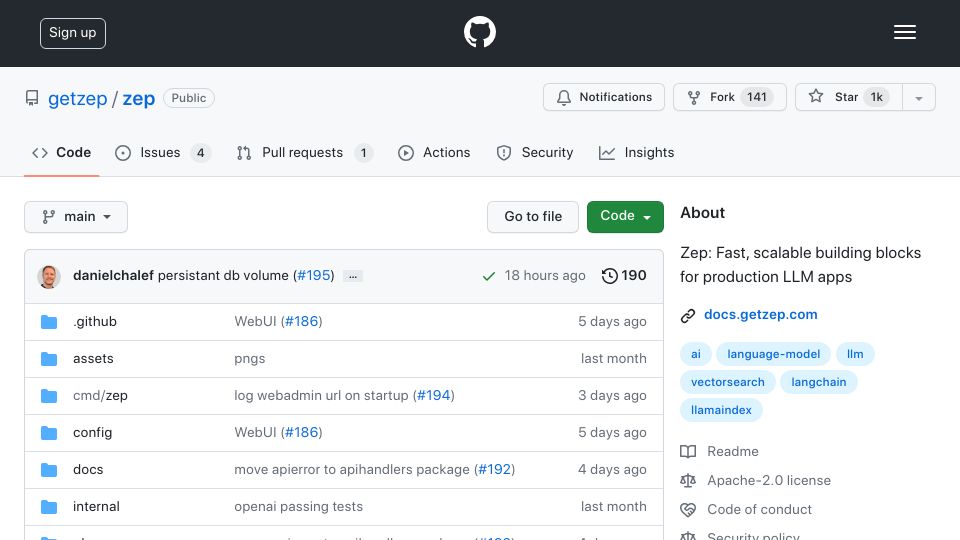Image resolution: width=960 pixels, height=540 pixels.
Task: Open the Security tab
Action: click(x=534, y=152)
